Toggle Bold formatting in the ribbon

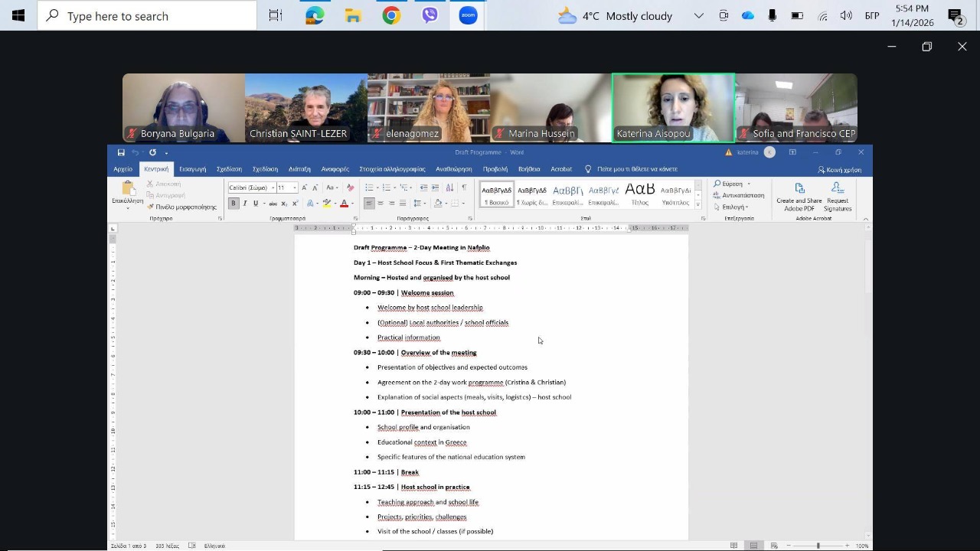pyautogui.click(x=234, y=204)
